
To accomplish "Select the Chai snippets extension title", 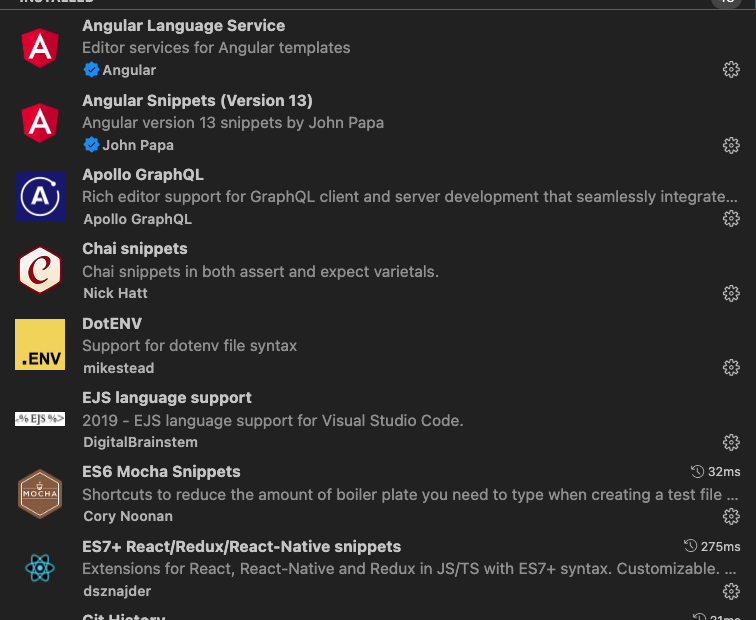I will click(135, 249).
